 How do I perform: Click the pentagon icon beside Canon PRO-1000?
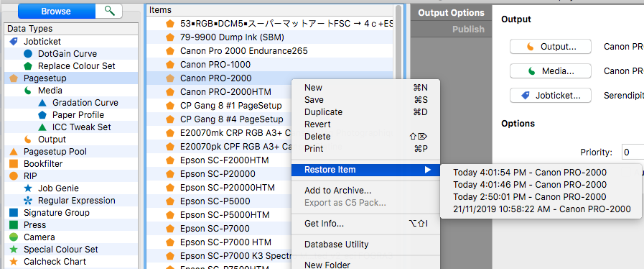(170, 65)
